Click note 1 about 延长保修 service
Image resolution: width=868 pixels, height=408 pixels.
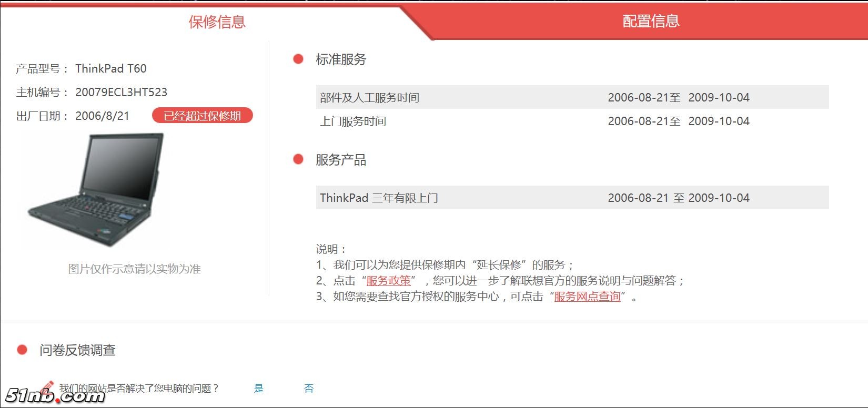(x=445, y=265)
